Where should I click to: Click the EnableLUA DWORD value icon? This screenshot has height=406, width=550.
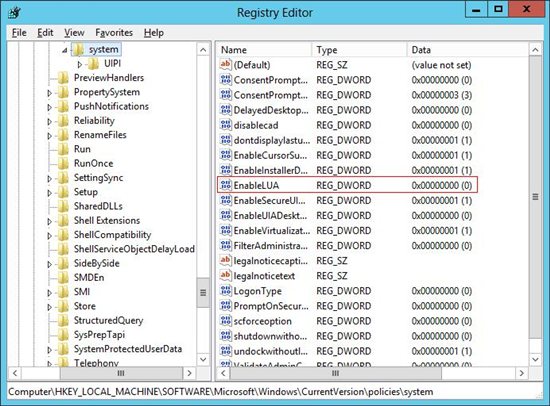(x=226, y=185)
